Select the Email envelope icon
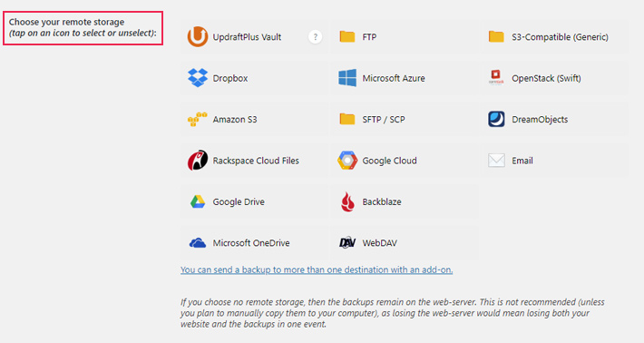The image size is (644, 343). click(x=496, y=161)
